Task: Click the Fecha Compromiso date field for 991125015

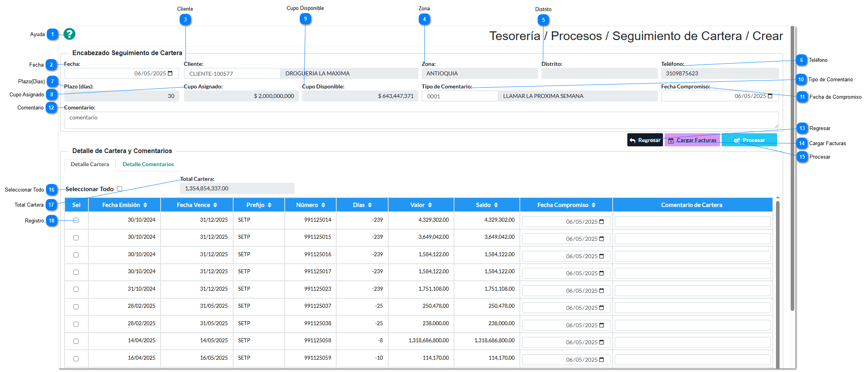Action: (566, 239)
